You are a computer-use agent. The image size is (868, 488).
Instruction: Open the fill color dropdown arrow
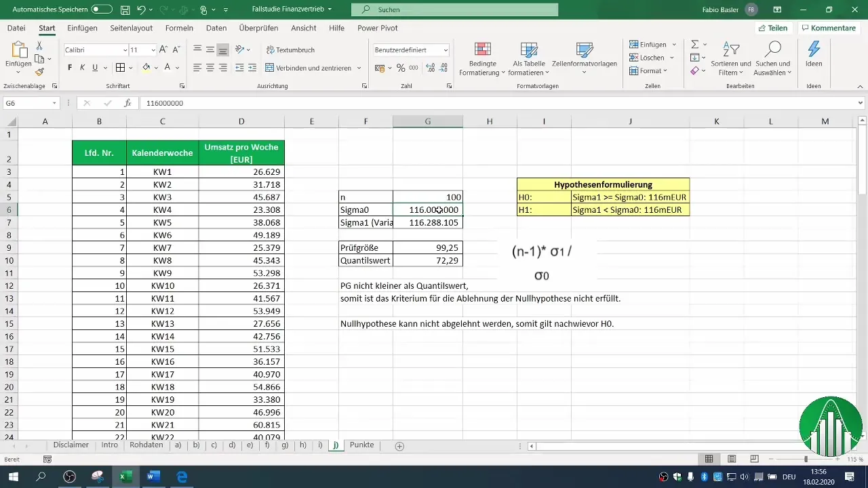pos(155,68)
